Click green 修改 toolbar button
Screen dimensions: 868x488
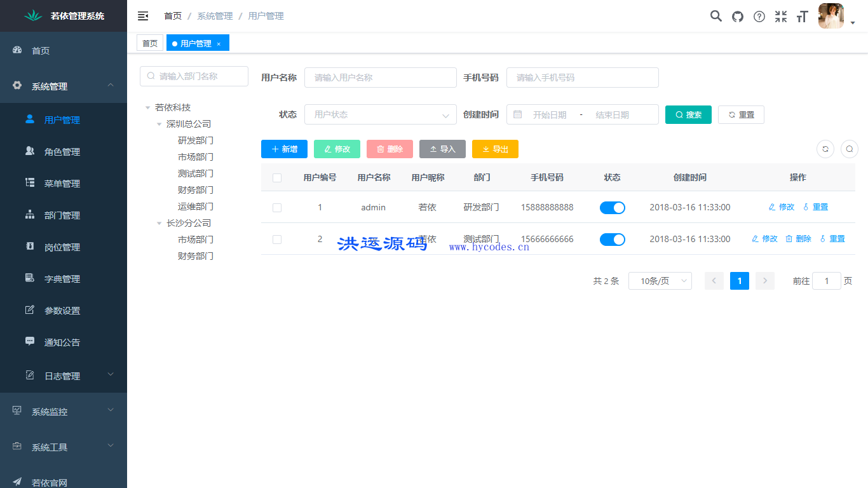pos(337,149)
